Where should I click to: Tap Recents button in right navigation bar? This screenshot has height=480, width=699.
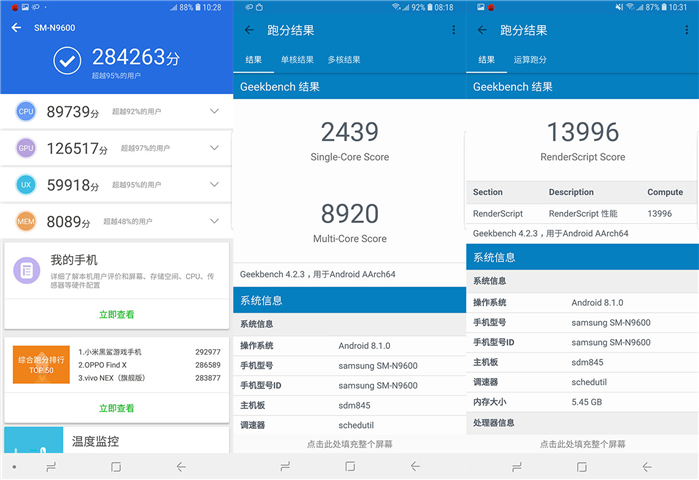517,467
